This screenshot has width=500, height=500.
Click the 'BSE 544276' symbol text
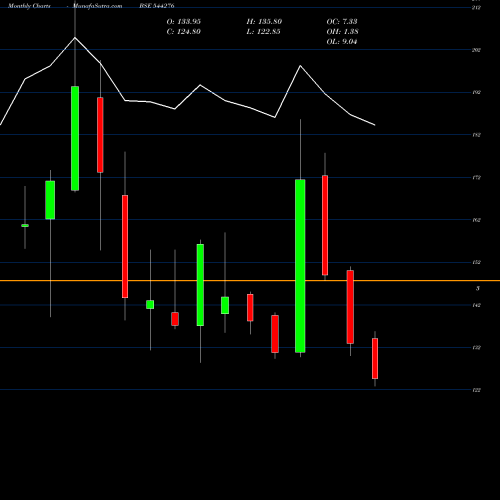(157, 6)
